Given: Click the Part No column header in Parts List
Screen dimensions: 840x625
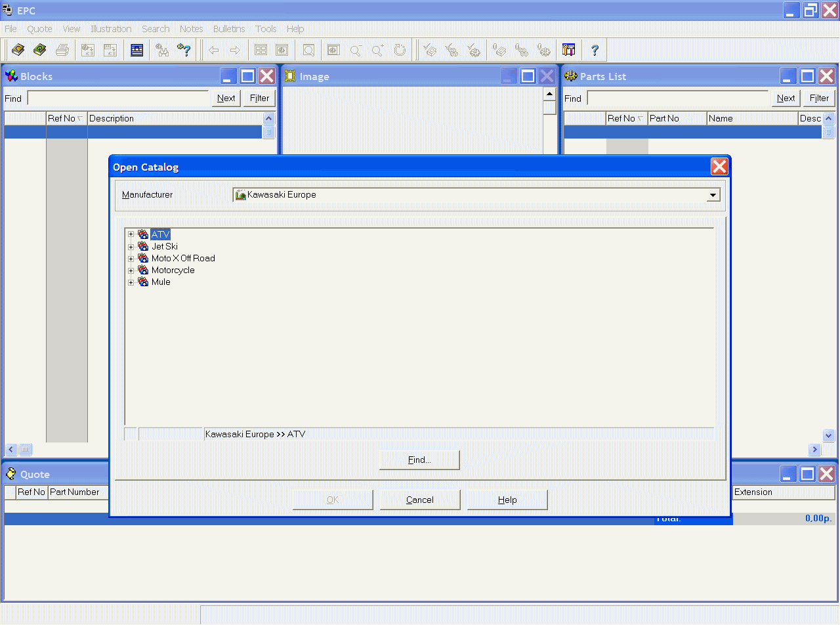Looking at the screenshot, I should (677, 119).
